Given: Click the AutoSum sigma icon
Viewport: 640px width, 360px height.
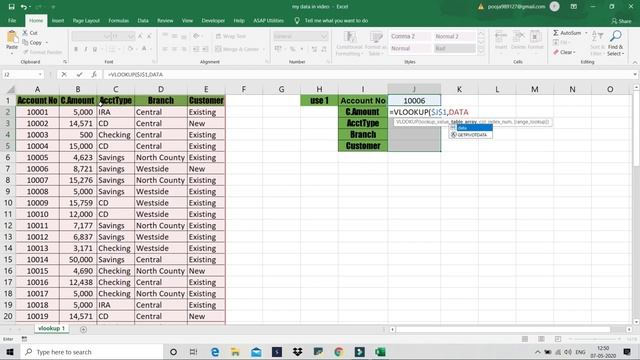Looking at the screenshot, I should (556, 33).
